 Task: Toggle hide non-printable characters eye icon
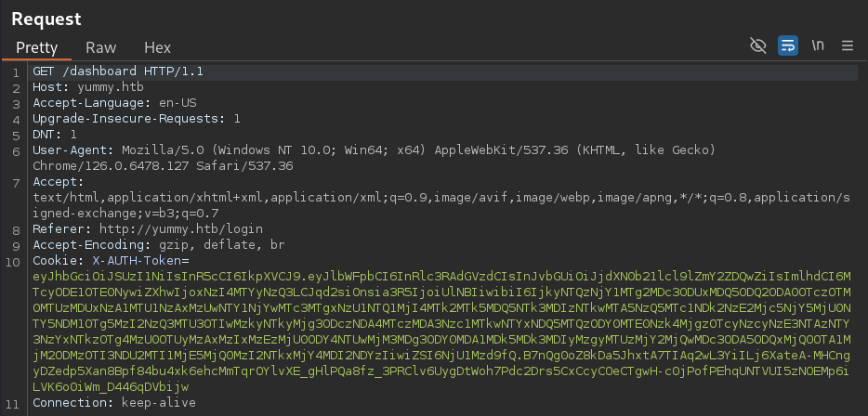(x=757, y=45)
